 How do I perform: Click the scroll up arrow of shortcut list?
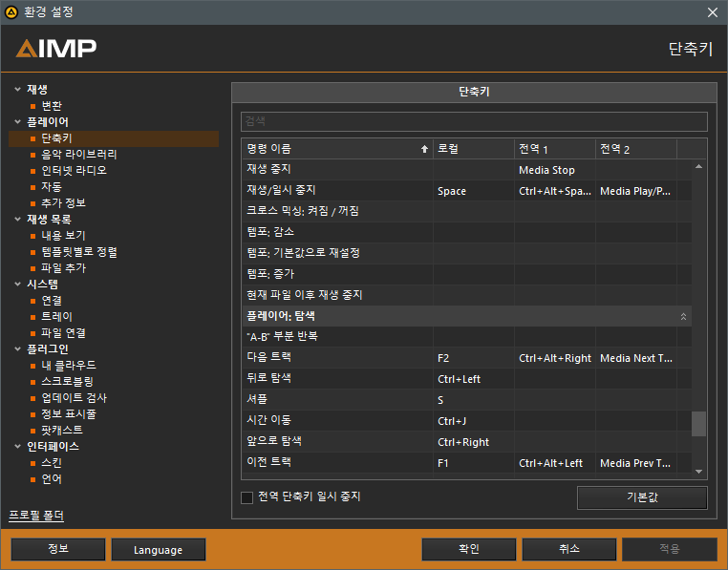pos(698,166)
